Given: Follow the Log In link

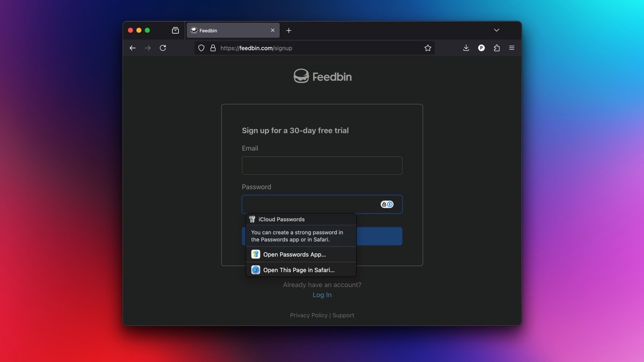Looking at the screenshot, I should click(322, 295).
